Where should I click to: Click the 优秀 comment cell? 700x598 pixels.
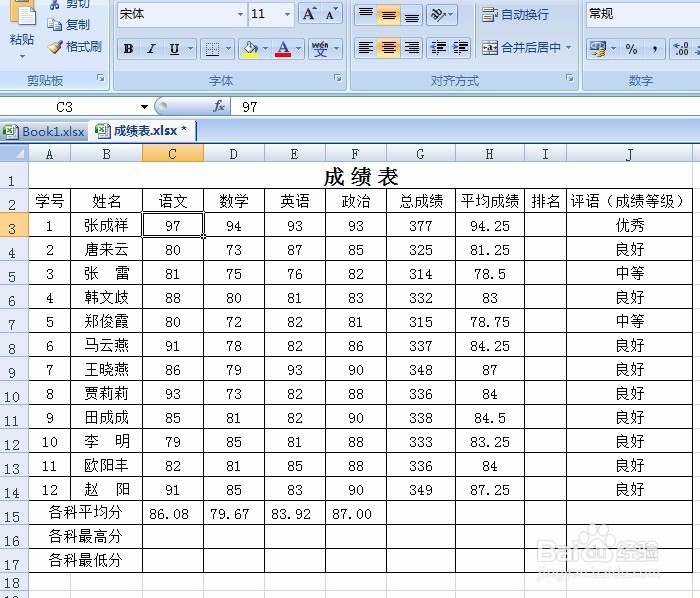(x=629, y=225)
